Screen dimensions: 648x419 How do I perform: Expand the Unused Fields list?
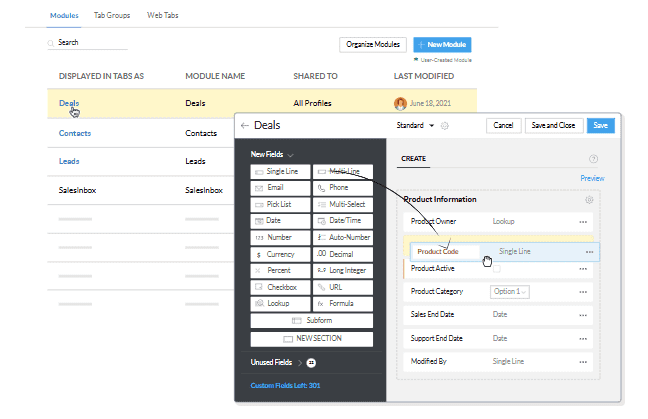pyautogui.click(x=298, y=362)
